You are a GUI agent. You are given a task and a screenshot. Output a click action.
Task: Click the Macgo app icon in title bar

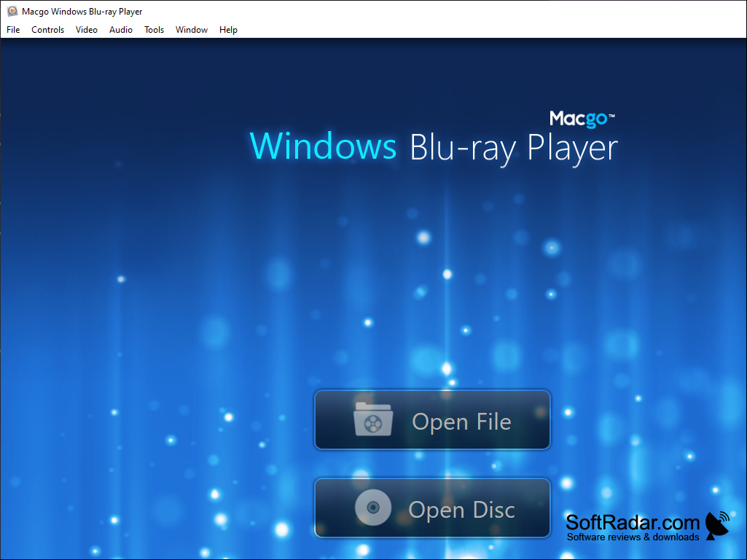12,11
